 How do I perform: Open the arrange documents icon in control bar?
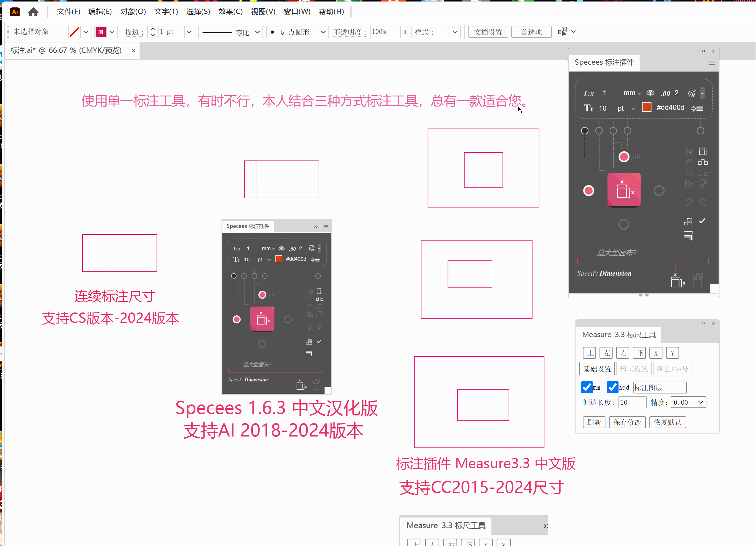coord(562,32)
